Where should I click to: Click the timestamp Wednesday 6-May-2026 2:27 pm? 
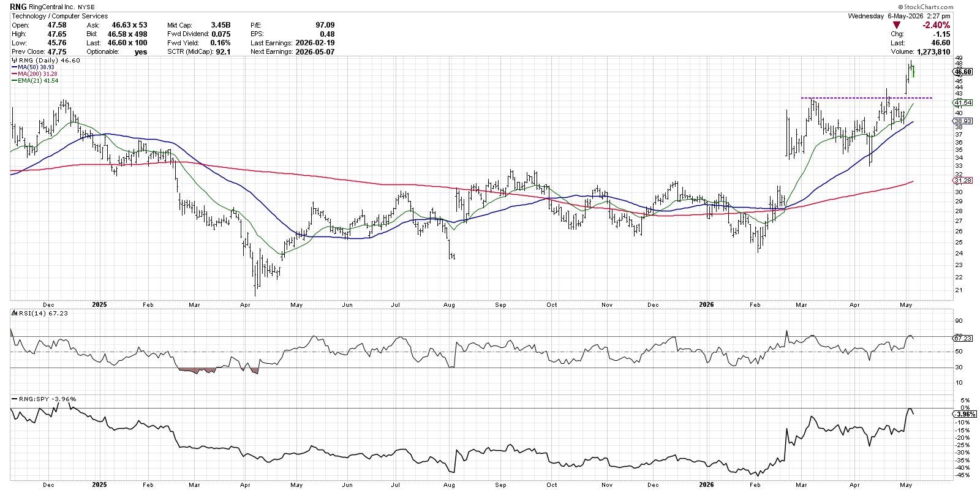(x=899, y=16)
